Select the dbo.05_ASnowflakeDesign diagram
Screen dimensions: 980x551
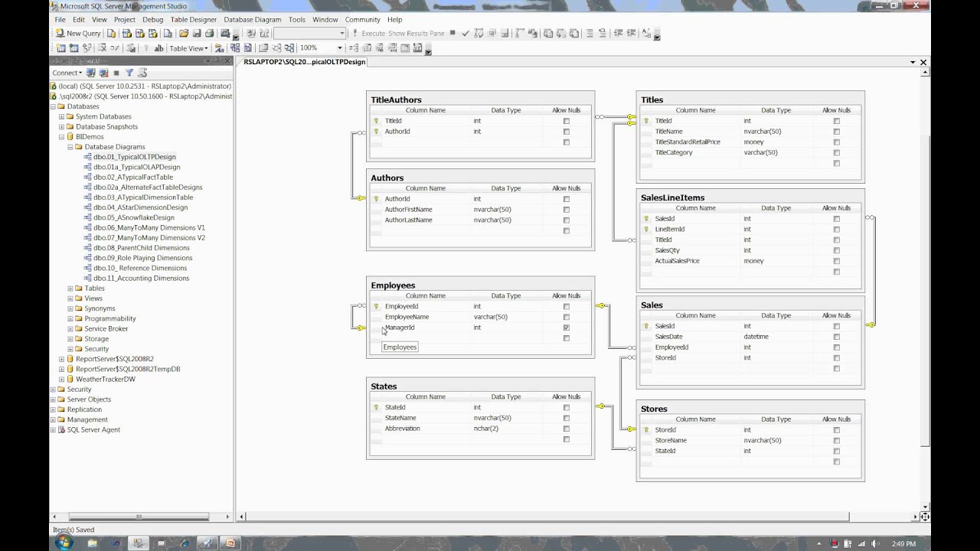(x=133, y=217)
